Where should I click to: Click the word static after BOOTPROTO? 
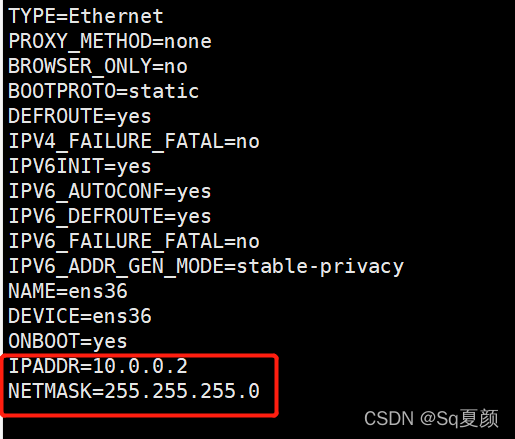point(164,91)
